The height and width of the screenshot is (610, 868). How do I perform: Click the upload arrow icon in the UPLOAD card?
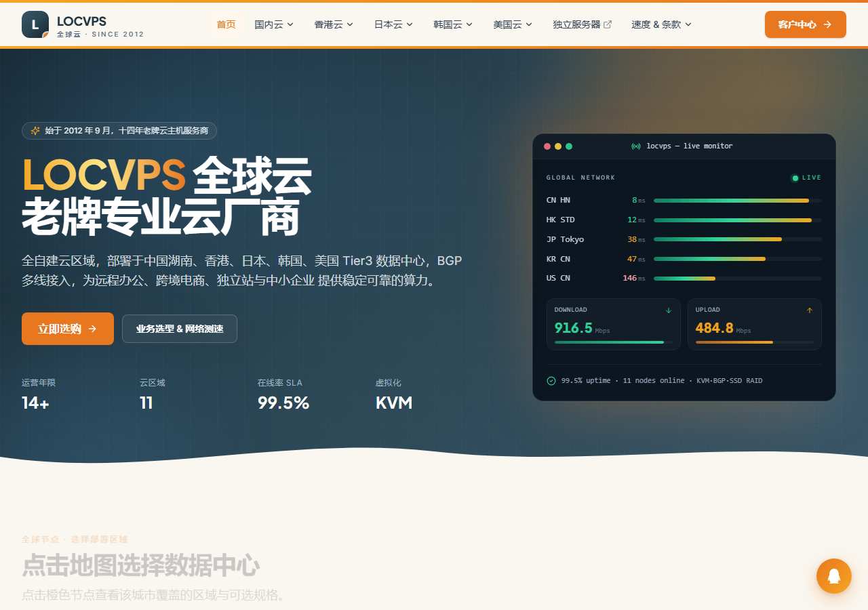tap(809, 310)
